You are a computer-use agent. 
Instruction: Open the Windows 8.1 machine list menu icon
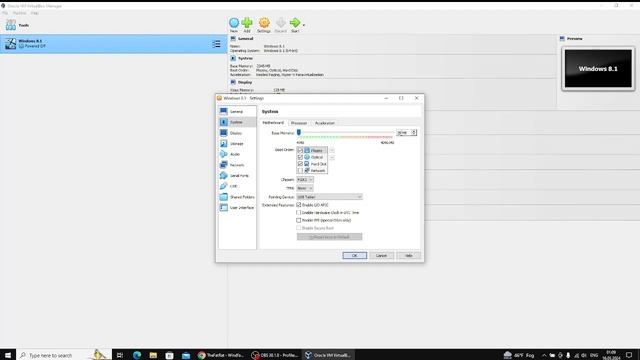point(216,44)
